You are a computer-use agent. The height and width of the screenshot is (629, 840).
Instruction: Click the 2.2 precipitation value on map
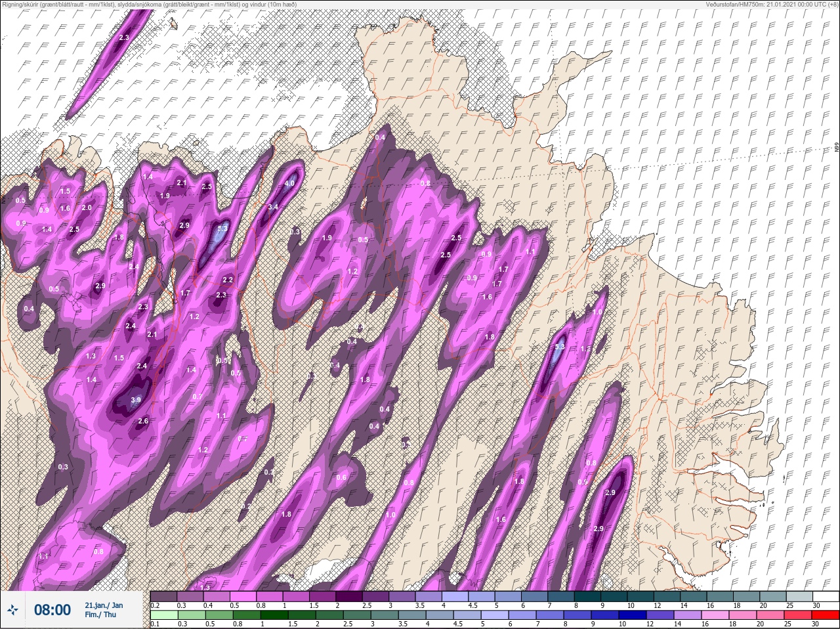(x=228, y=280)
